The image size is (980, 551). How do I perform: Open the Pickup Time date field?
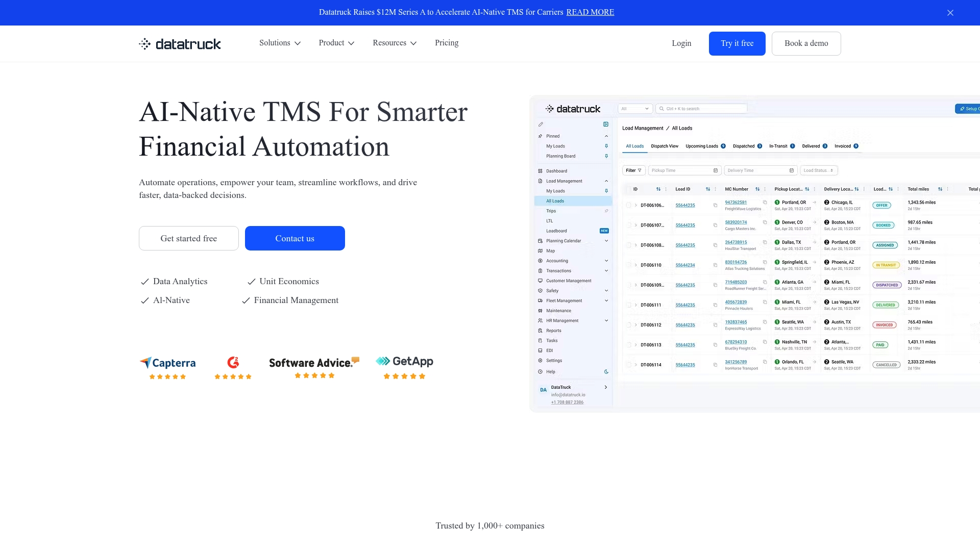[x=684, y=170]
